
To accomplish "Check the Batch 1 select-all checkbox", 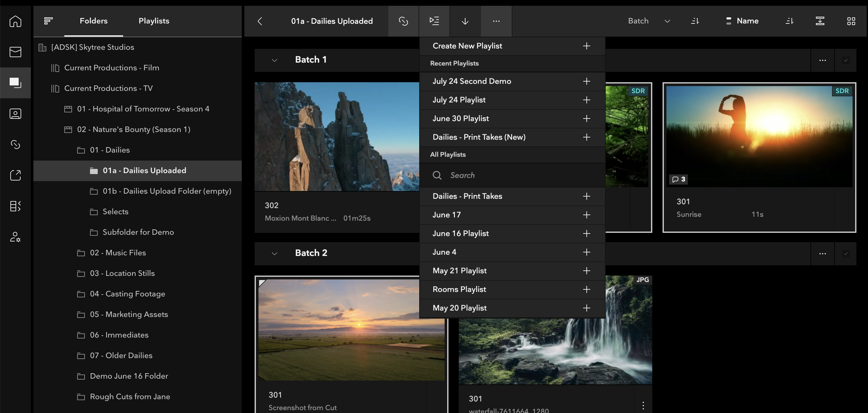I will click(x=845, y=60).
